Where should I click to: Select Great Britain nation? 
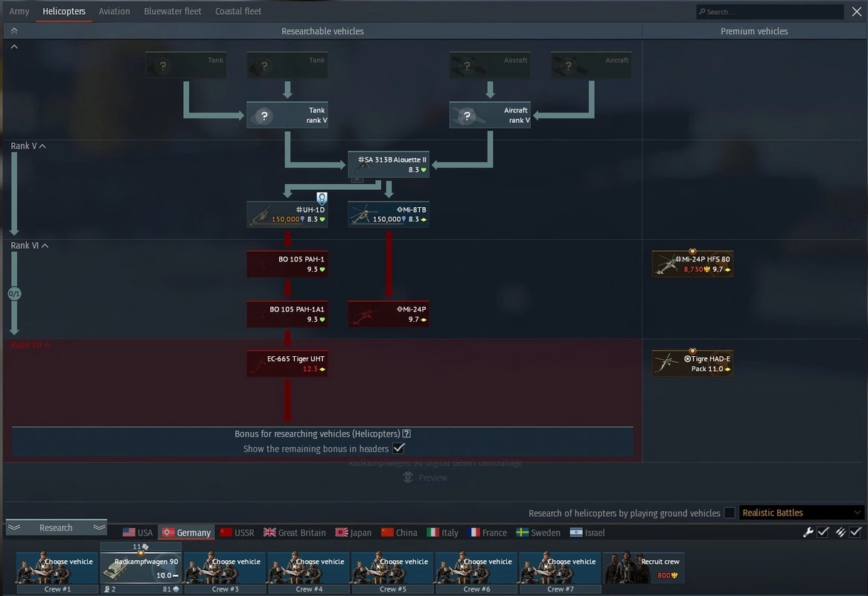pos(295,532)
